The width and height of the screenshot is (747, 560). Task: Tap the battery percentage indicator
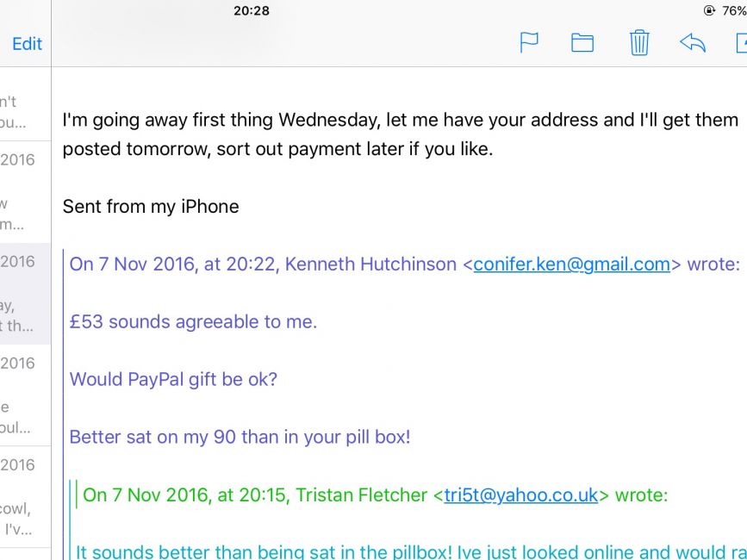click(734, 10)
